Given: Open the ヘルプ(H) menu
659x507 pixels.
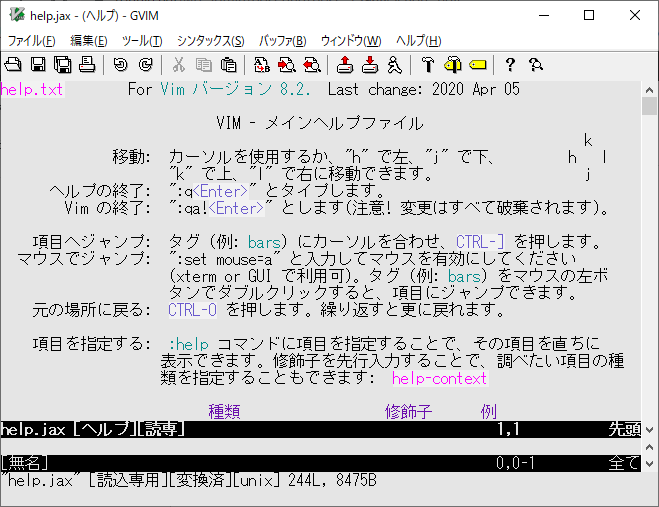Looking at the screenshot, I should pyautogui.click(x=419, y=41).
